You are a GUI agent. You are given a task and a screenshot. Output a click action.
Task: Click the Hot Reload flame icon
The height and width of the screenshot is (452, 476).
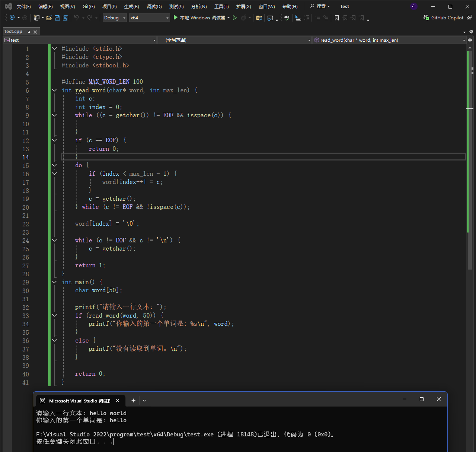(244, 17)
